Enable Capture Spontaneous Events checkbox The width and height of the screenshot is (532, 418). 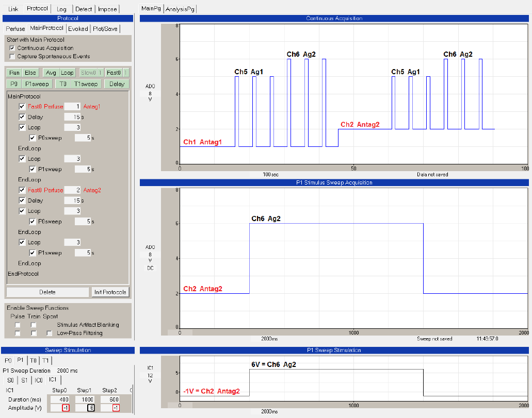tap(12, 57)
